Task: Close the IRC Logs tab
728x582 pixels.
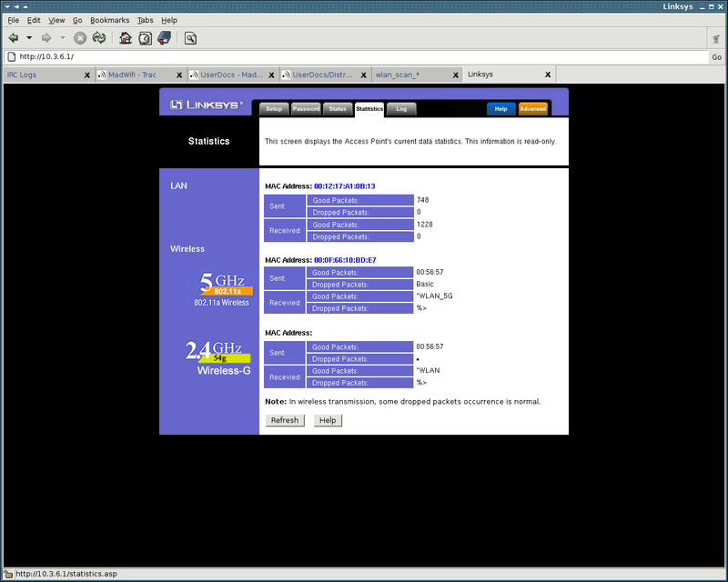Action: (86, 75)
